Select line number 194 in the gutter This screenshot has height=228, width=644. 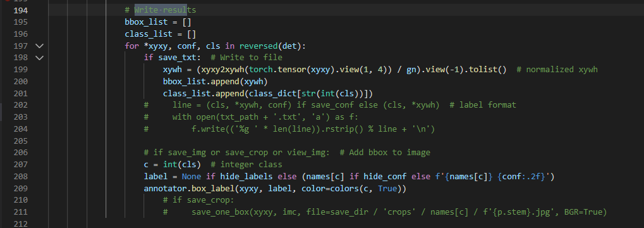20,10
